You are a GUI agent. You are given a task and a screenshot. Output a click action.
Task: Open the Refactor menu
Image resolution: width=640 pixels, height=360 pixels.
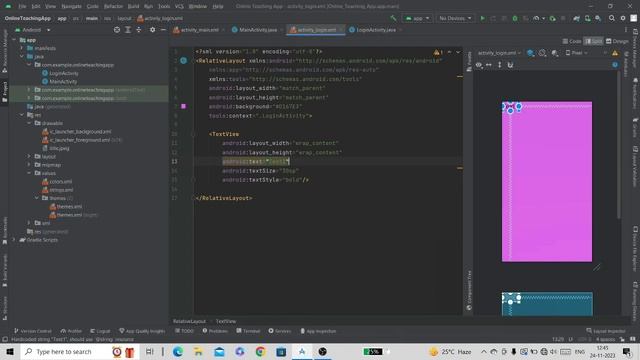[113, 7]
